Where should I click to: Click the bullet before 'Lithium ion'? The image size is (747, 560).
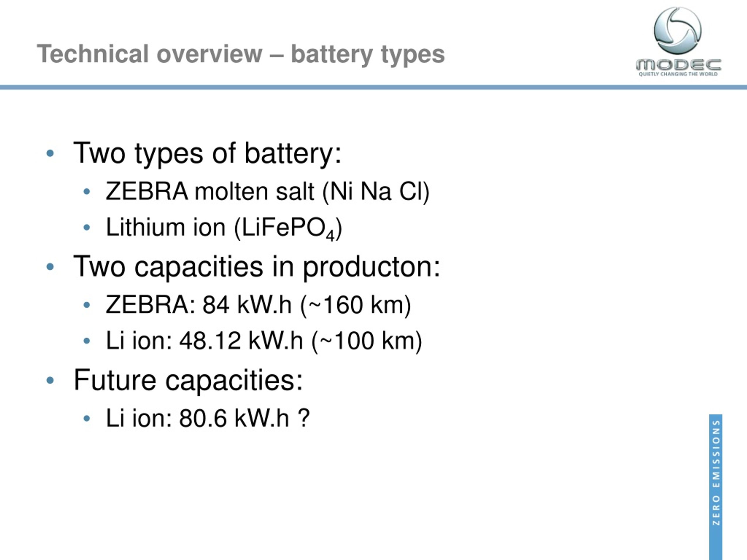87,228
